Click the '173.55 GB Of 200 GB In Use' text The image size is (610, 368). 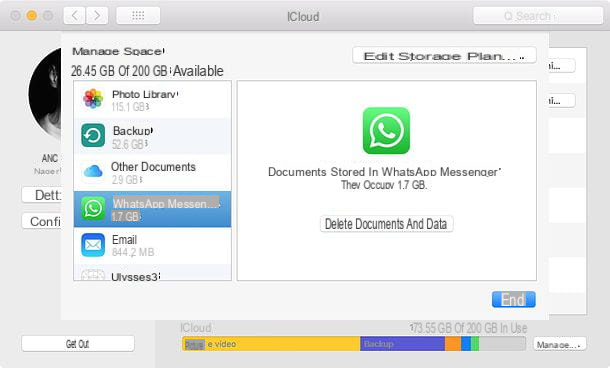(468, 328)
